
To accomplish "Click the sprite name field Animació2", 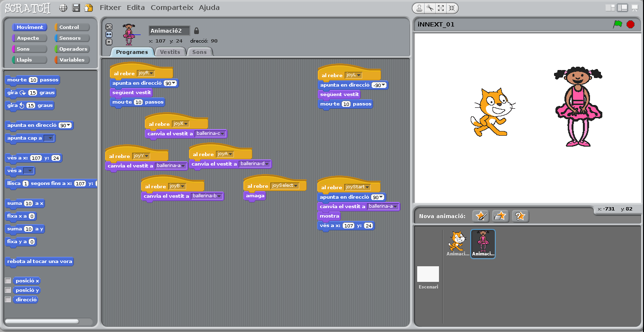I will tap(169, 31).
